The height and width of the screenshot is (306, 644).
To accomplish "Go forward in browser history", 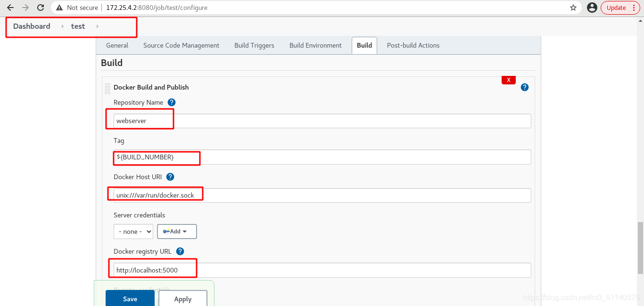I will tap(25, 8).
